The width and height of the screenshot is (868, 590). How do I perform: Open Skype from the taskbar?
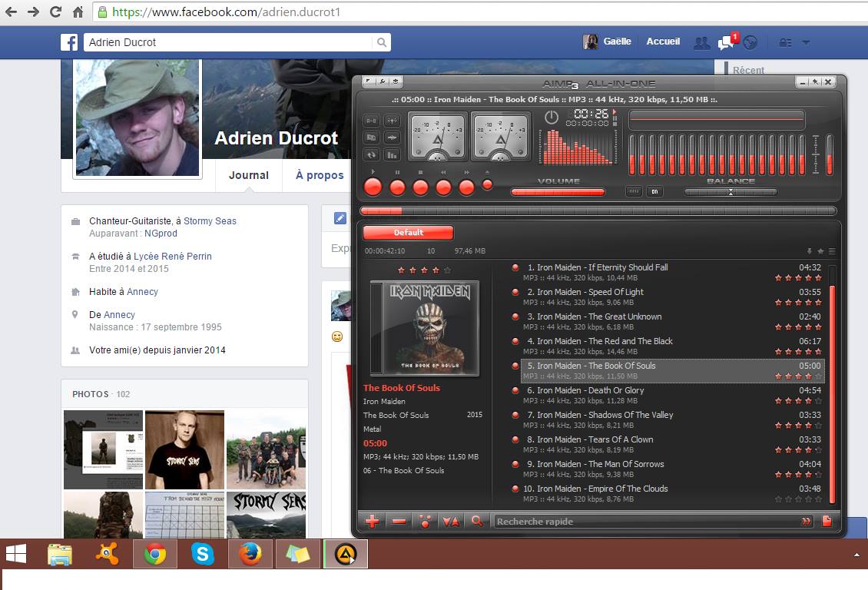203,553
